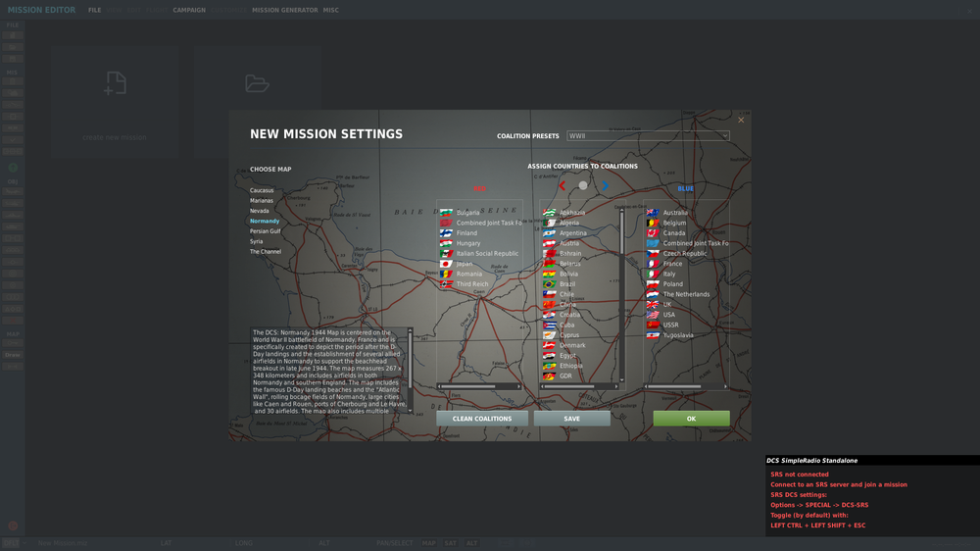Confirm settings with the green OK button

pyautogui.click(x=691, y=419)
